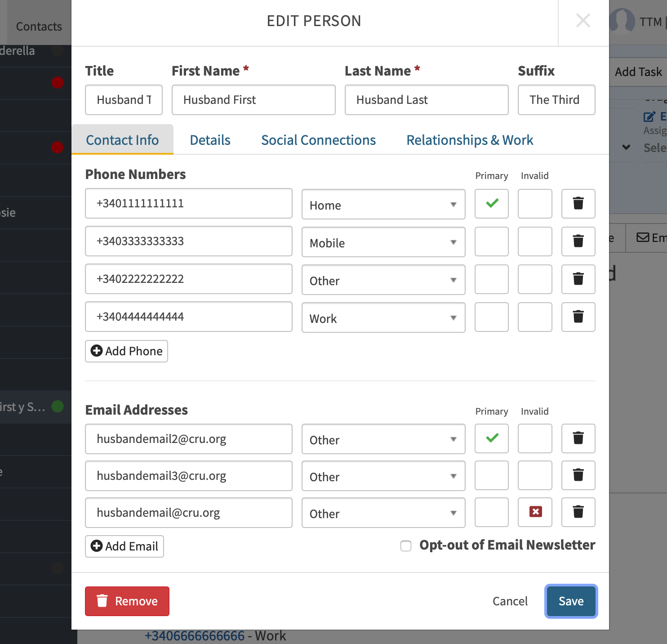667x644 pixels.
Task: Open type dropdown for husbandemail2@cru.org
Action: coord(383,439)
